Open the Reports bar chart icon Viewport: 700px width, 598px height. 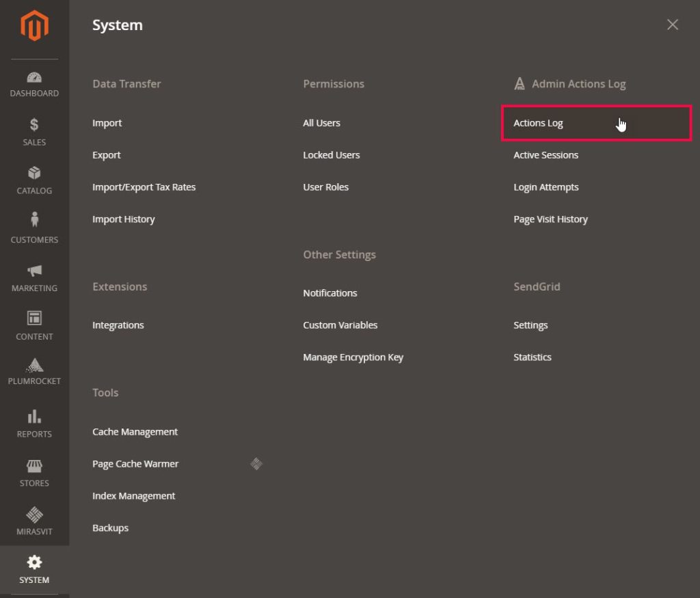pyautogui.click(x=34, y=416)
